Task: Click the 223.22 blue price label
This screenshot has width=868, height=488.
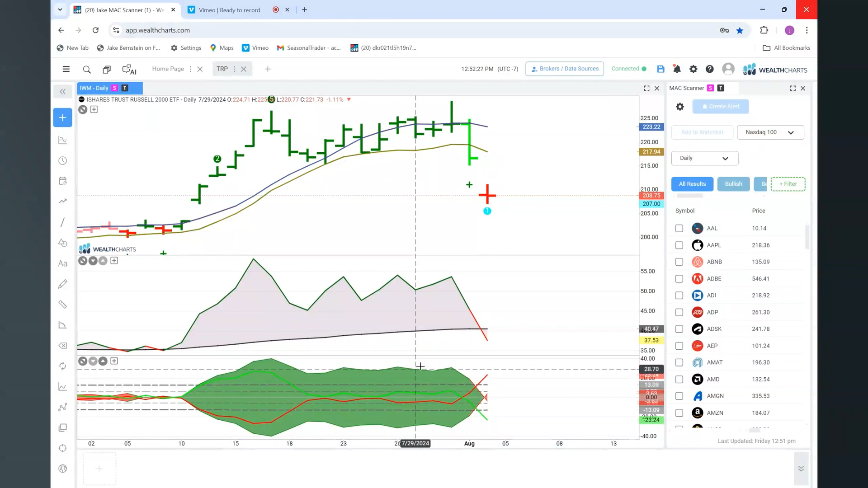Action: (651, 127)
